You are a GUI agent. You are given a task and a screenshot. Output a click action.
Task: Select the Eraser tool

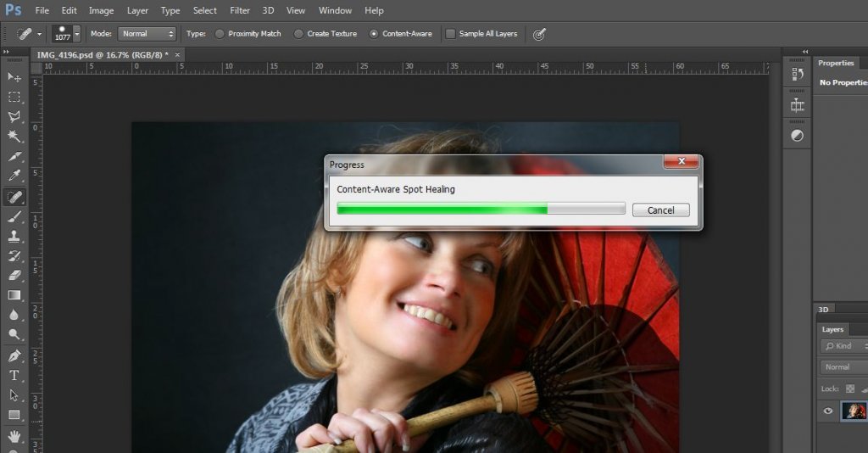point(14,276)
